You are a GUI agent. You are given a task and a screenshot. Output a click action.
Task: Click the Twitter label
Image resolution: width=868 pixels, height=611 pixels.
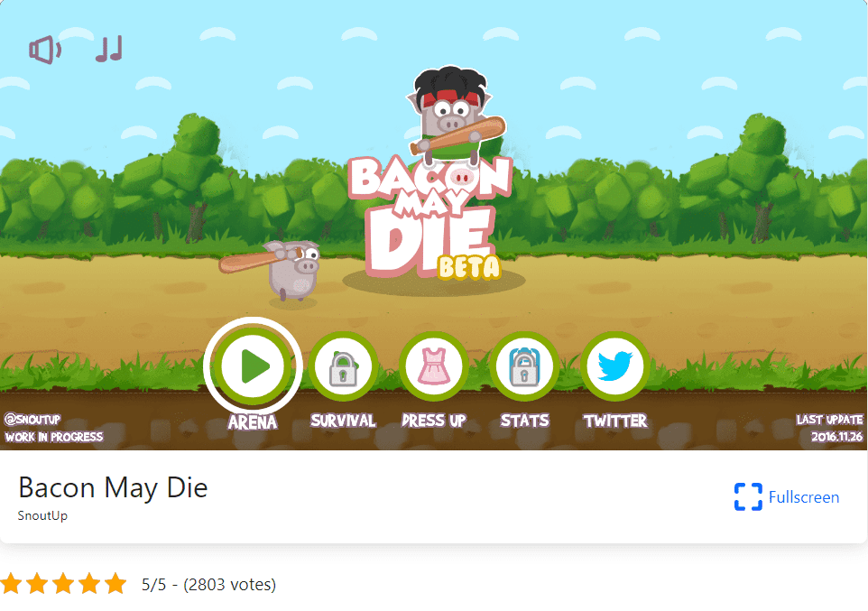(x=615, y=421)
